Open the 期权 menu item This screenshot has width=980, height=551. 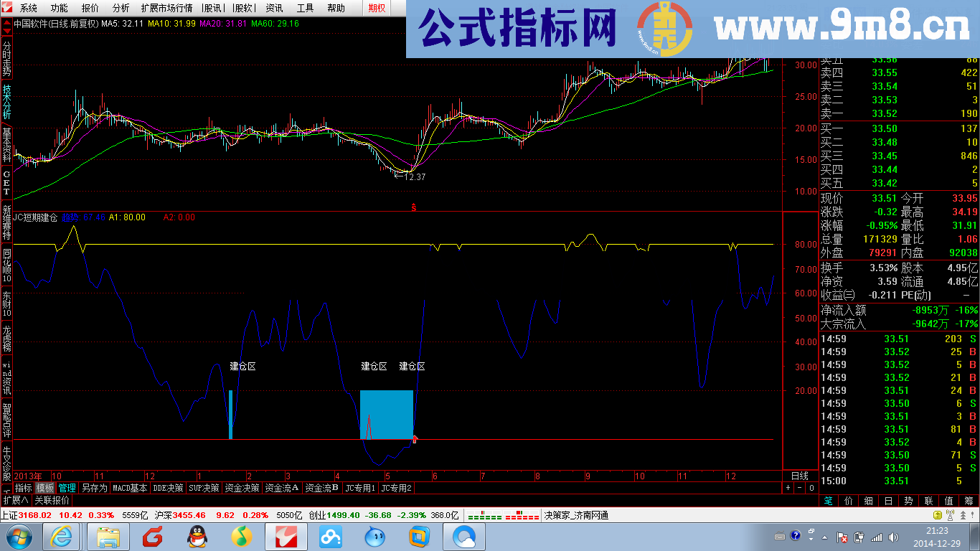coord(376,7)
